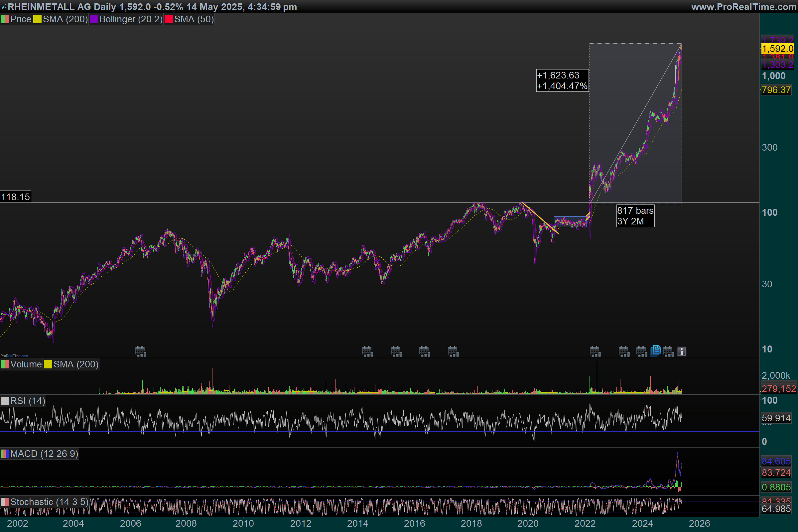Open the calendar event icon near 2016

coord(425,351)
